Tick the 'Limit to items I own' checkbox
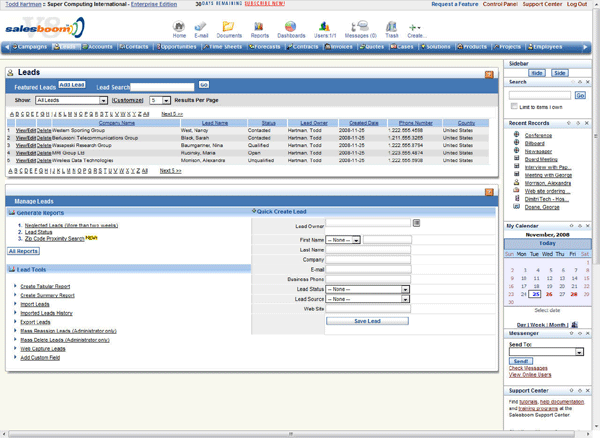Screen dimensions: 600x438 click(x=514, y=106)
